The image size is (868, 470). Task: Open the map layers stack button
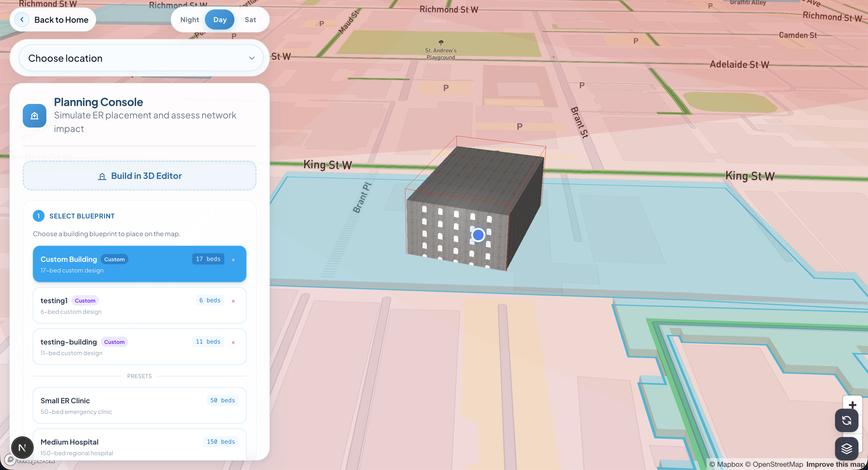coord(846,448)
